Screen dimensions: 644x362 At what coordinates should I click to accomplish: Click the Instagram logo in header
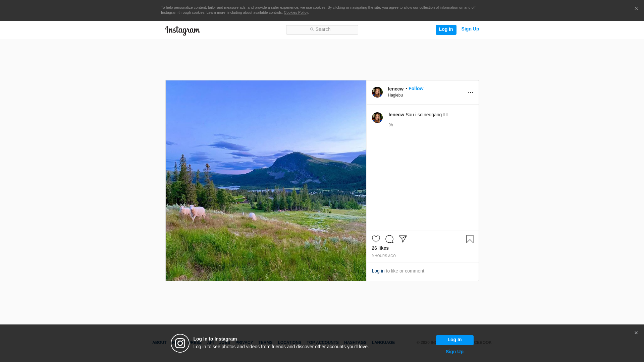[x=182, y=31]
